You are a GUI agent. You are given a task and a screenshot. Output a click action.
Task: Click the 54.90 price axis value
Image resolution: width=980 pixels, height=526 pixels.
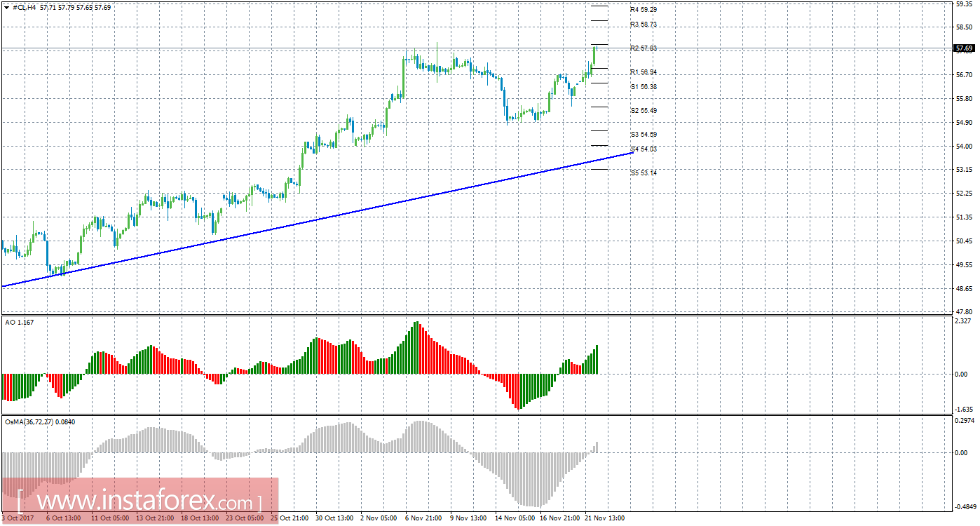(x=964, y=123)
